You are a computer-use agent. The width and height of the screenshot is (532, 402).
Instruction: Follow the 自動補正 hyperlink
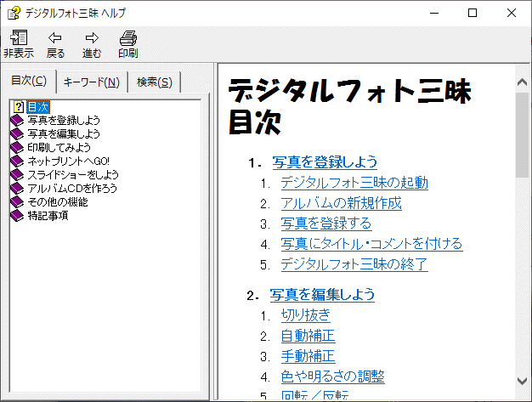click(x=308, y=336)
